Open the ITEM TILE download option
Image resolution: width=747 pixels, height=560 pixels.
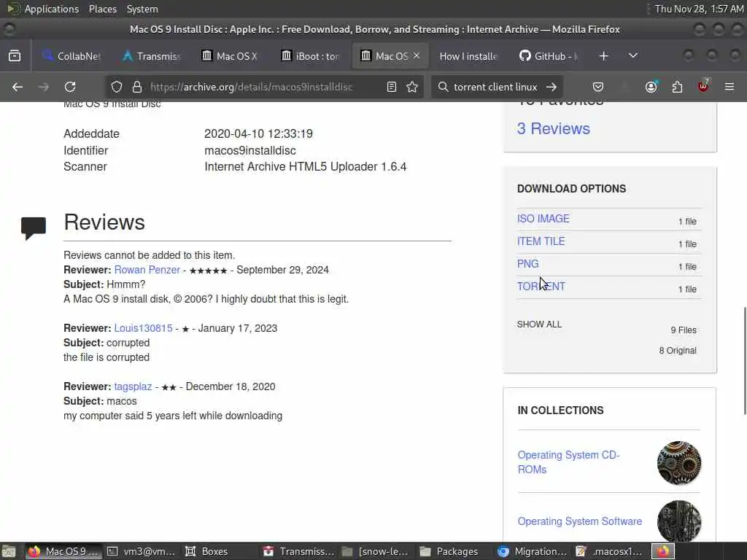point(541,241)
